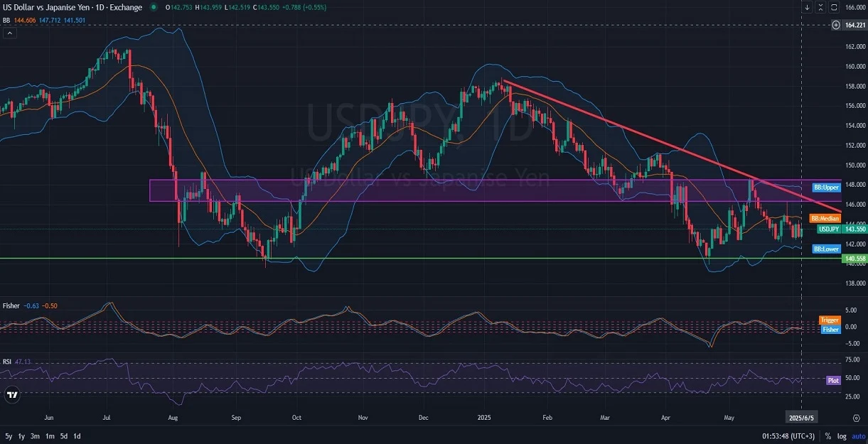Click the Fisher indicator legend label

point(11,305)
